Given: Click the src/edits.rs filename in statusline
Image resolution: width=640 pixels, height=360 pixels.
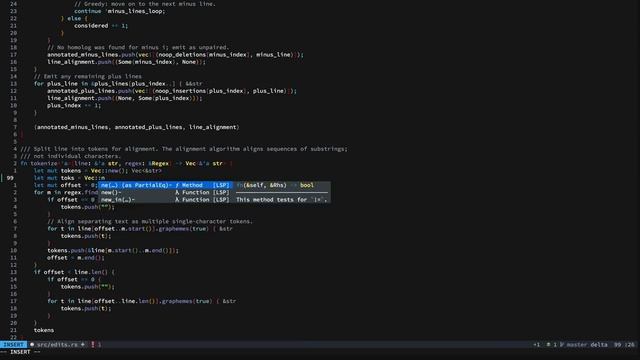Looking at the screenshot, I should tap(57, 345).
